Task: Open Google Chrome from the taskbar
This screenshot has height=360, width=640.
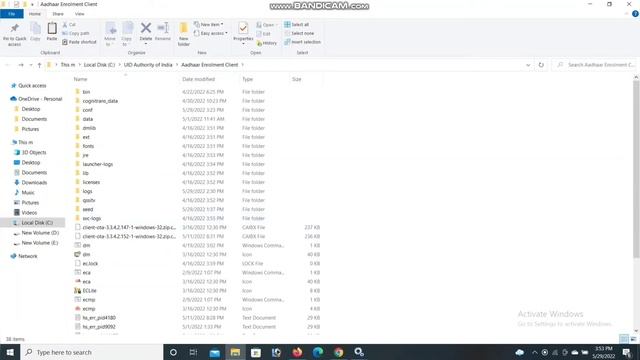Action: click(x=338, y=352)
